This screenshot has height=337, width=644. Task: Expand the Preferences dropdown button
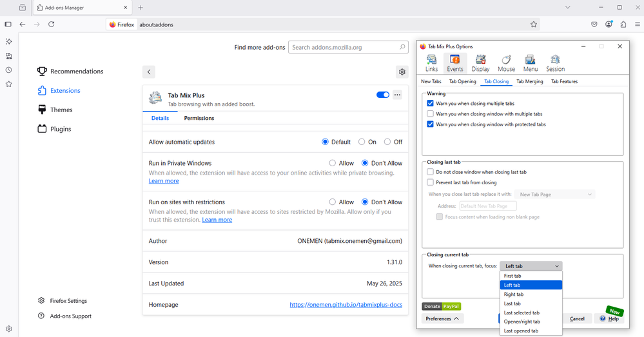442,318
